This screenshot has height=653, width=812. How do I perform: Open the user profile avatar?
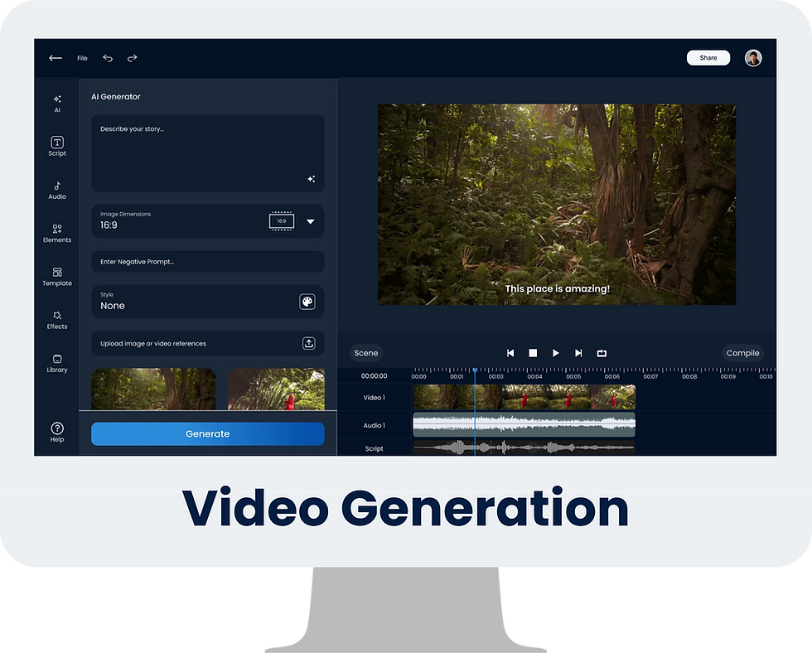753,58
